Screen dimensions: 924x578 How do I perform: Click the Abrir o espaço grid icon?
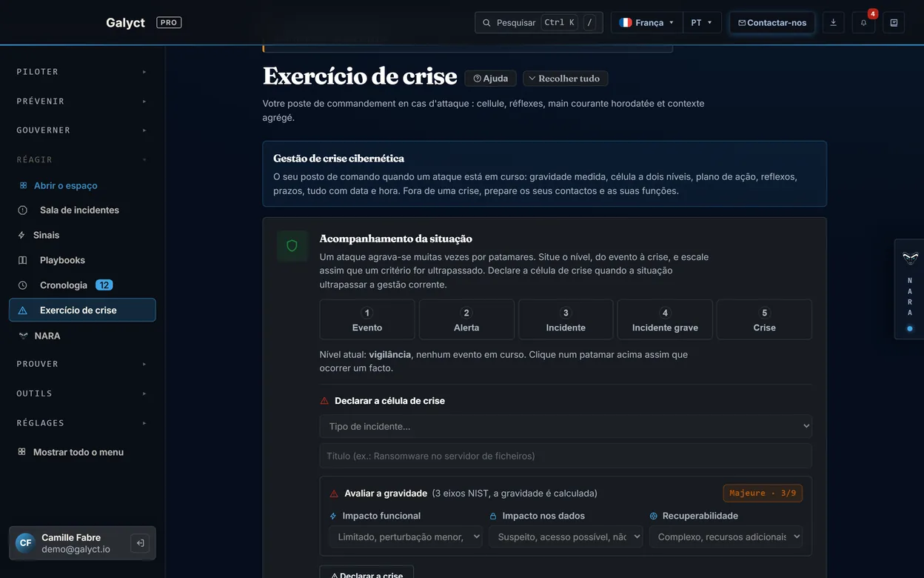[23, 185]
